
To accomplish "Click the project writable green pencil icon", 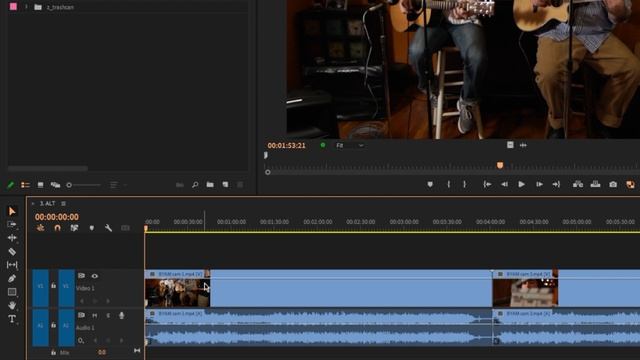I will click(11, 185).
